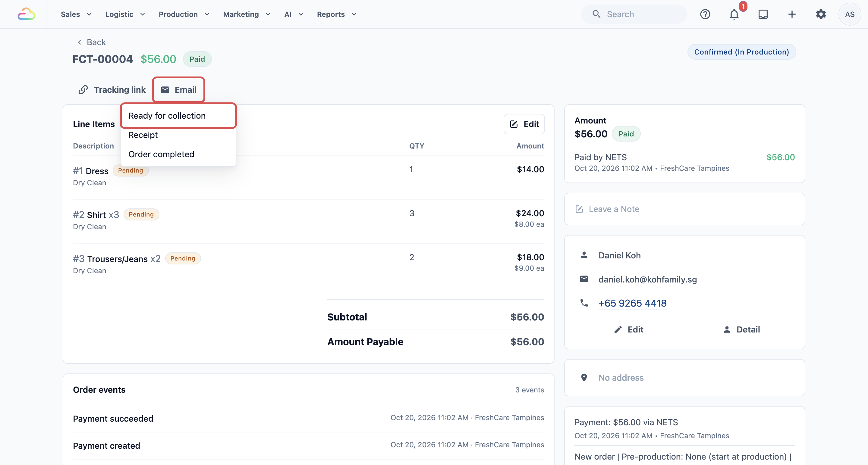Open the inbox tray icon
Screen dimensions: 868x465
pos(763,14)
